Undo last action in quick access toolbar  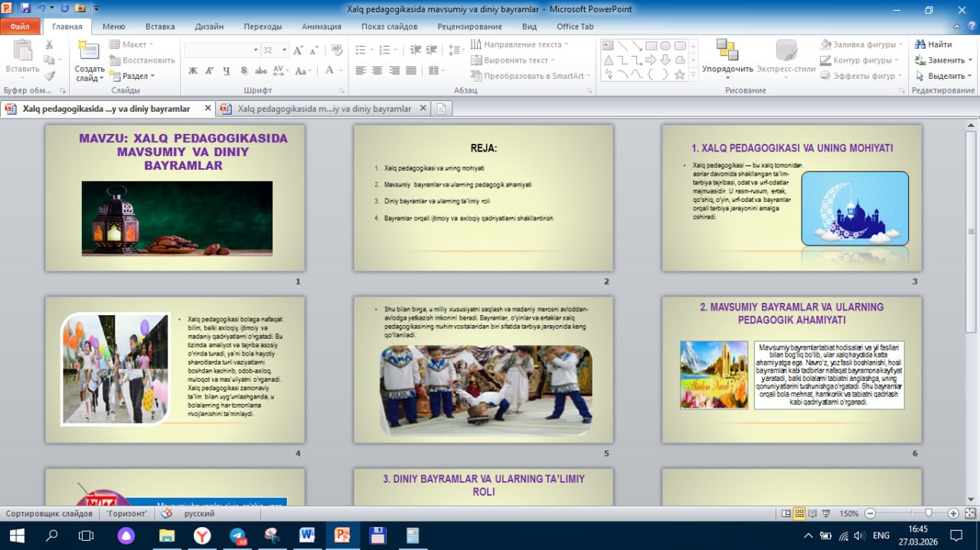point(41,8)
